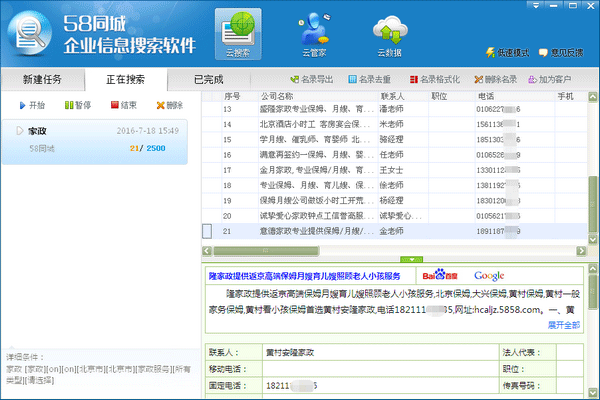Select the 家政 task entry
The height and width of the screenshot is (400, 600).
95,142
